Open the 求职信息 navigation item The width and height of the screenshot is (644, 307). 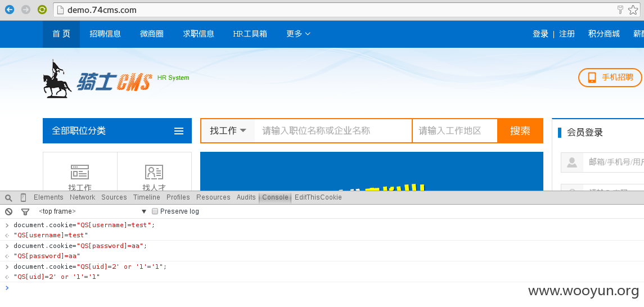coord(199,34)
